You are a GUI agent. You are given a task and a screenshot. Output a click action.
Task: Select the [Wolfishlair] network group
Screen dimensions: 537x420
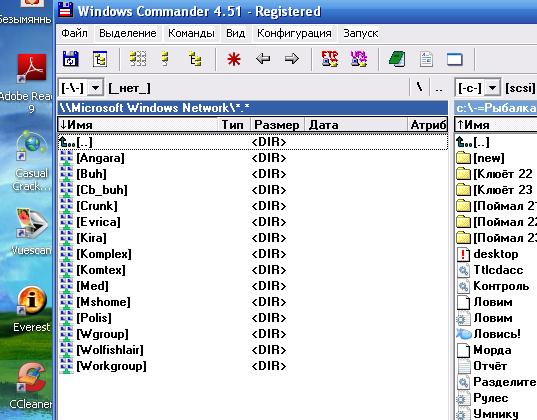click(253, 350)
